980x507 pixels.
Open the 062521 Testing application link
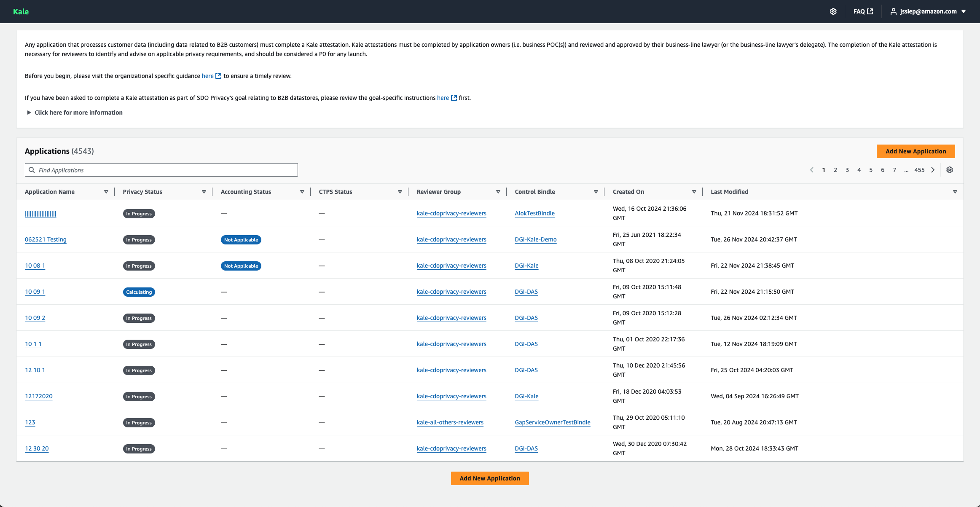[46, 239]
